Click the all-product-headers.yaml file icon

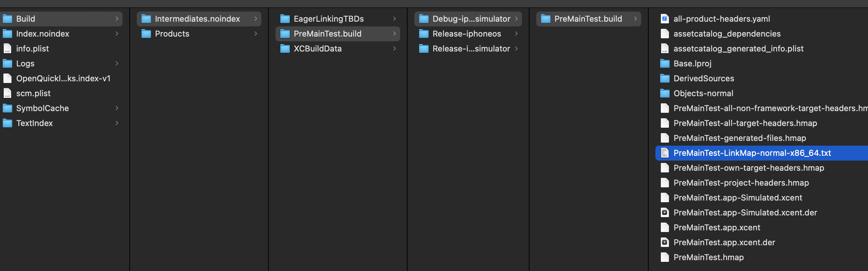[665, 19]
